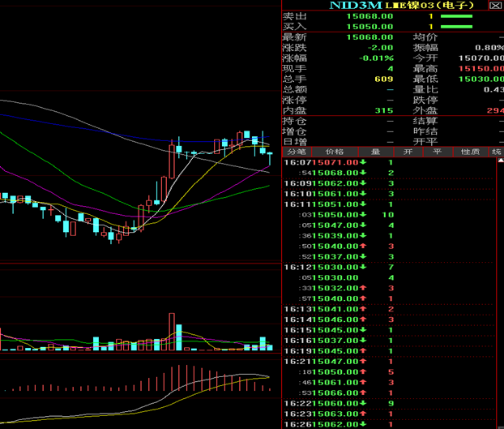The height and width of the screenshot is (429, 504).
Task: Select the 16:07 tick row at 15071.00
Action: [x=389, y=162]
